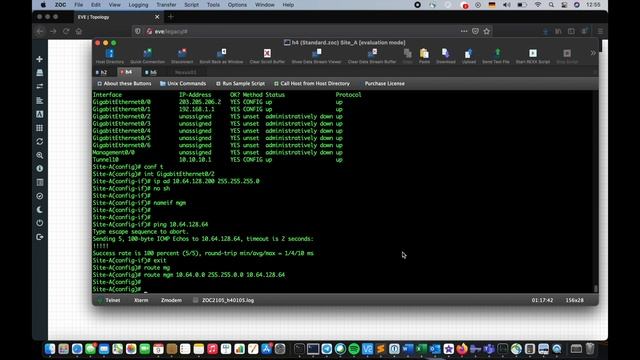Image resolution: width=640 pixels, height=360 pixels.
Task: Click Xterm in the status bar
Action: tap(141, 300)
